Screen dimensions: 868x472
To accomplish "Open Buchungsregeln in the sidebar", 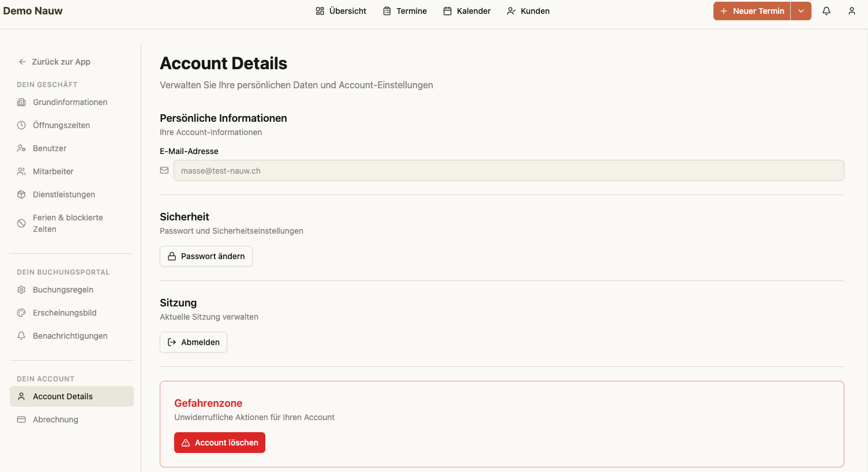I will pyautogui.click(x=72, y=290).
